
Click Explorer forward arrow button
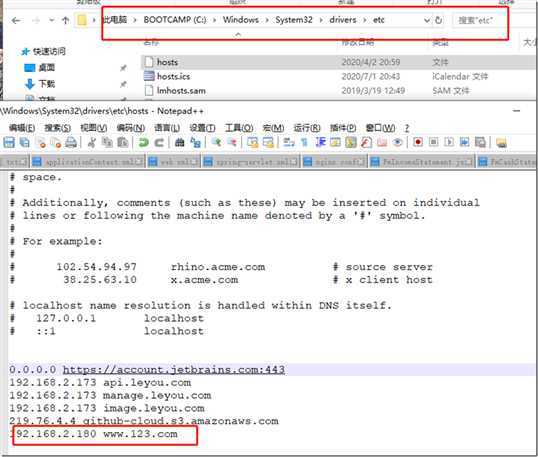point(36,21)
